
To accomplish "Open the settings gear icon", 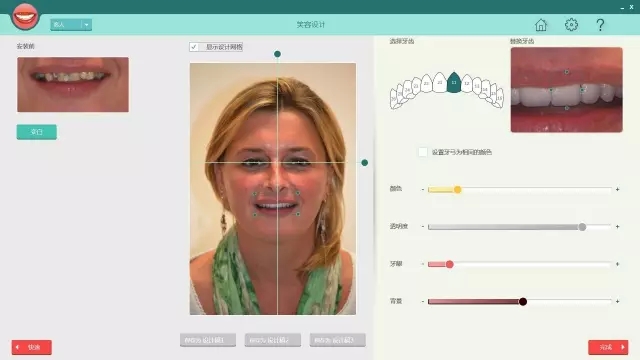I will pyautogui.click(x=571, y=24).
